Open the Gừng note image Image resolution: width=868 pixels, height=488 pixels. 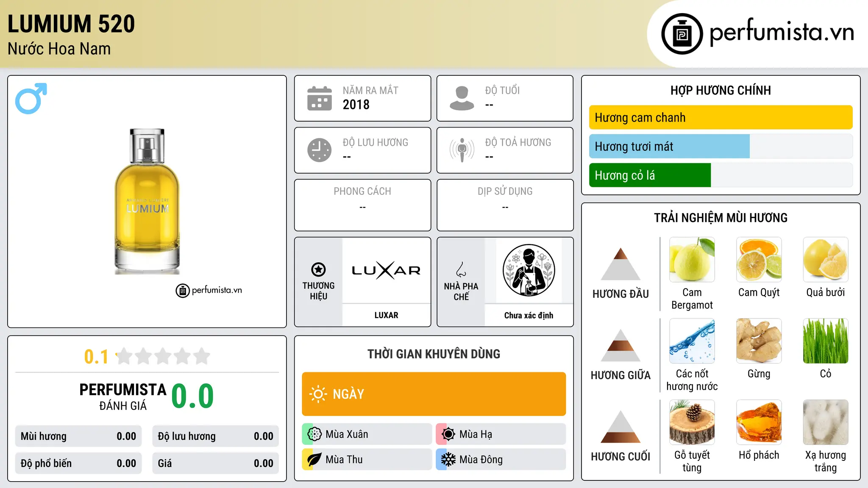pyautogui.click(x=759, y=341)
